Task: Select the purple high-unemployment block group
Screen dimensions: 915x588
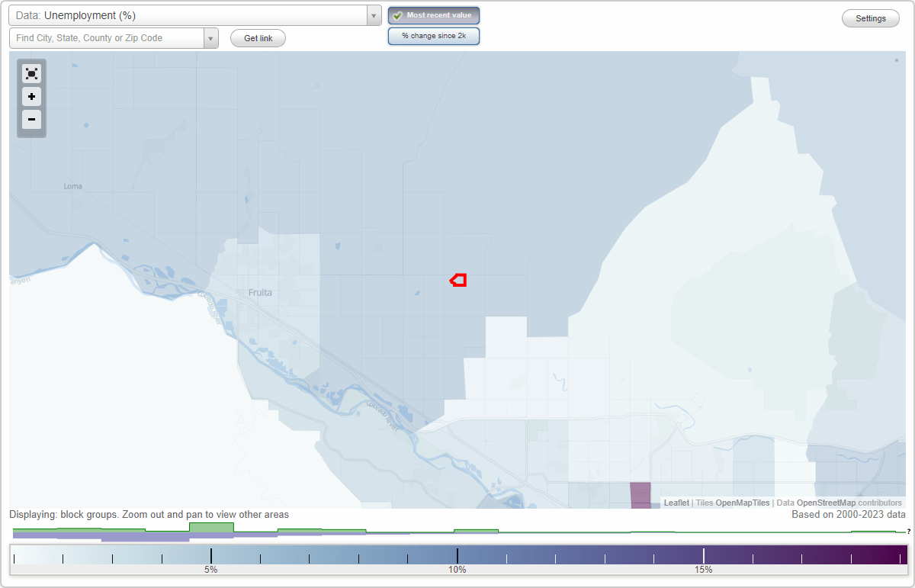Action: [x=640, y=493]
